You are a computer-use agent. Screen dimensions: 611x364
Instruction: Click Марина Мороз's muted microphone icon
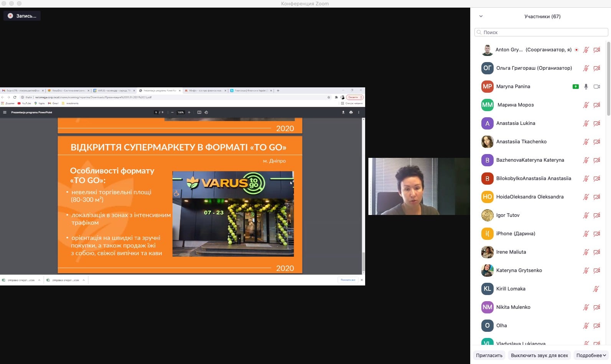[x=586, y=105]
